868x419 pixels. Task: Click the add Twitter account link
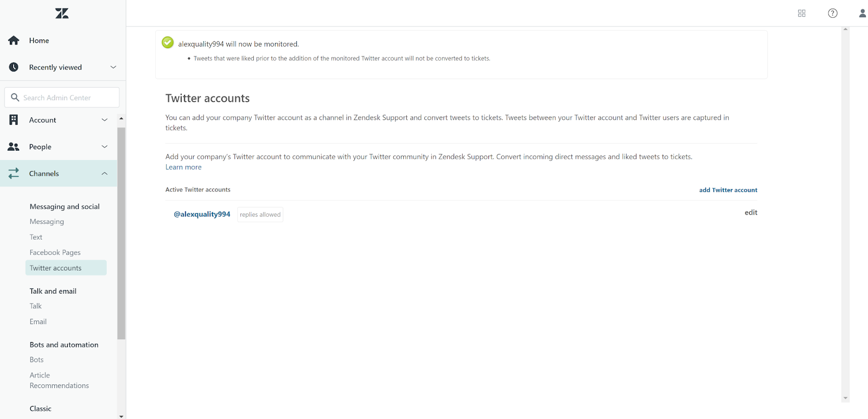click(x=728, y=190)
